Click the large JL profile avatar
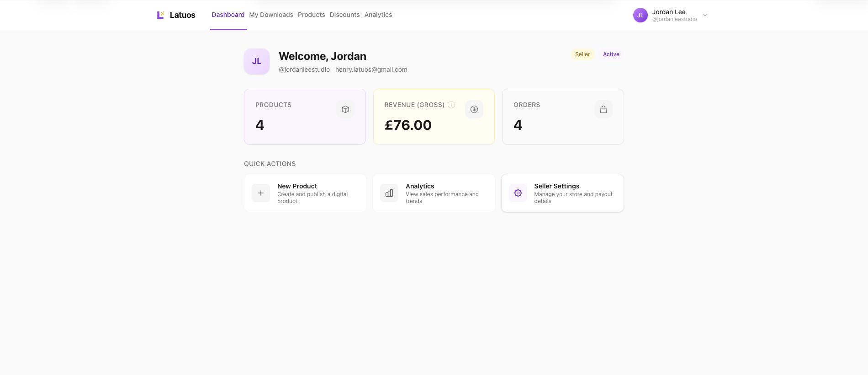 coord(257,61)
